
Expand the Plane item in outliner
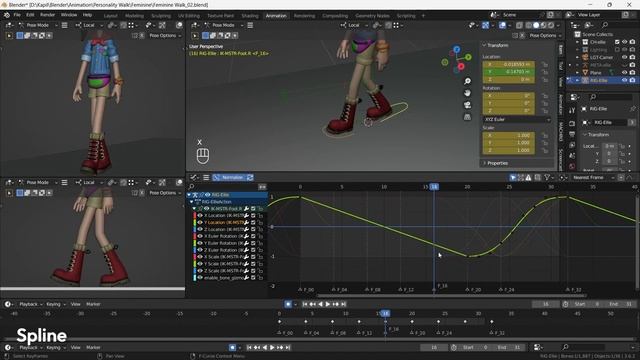[x=578, y=73]
